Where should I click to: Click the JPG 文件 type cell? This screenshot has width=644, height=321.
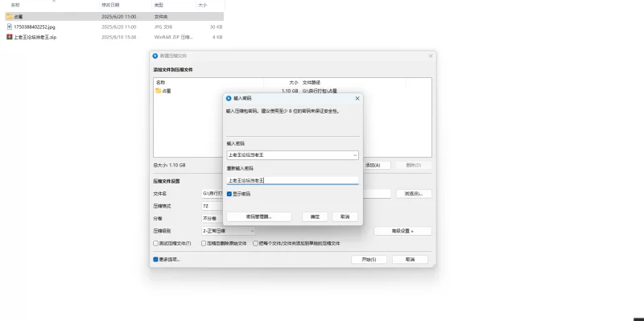coord(163,27)
